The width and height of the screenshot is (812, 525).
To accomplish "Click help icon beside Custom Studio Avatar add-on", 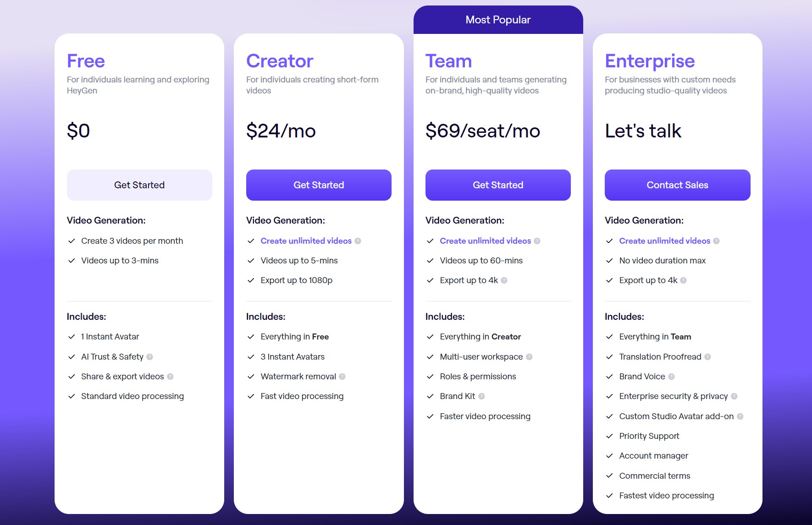I will pyautogui.click(x=740, y=416).
